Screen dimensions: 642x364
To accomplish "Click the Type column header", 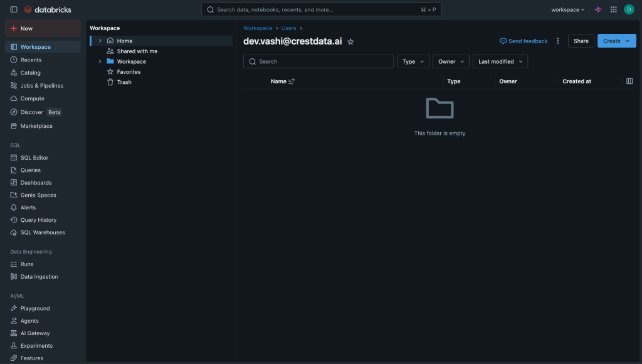I will coord(454,81).
